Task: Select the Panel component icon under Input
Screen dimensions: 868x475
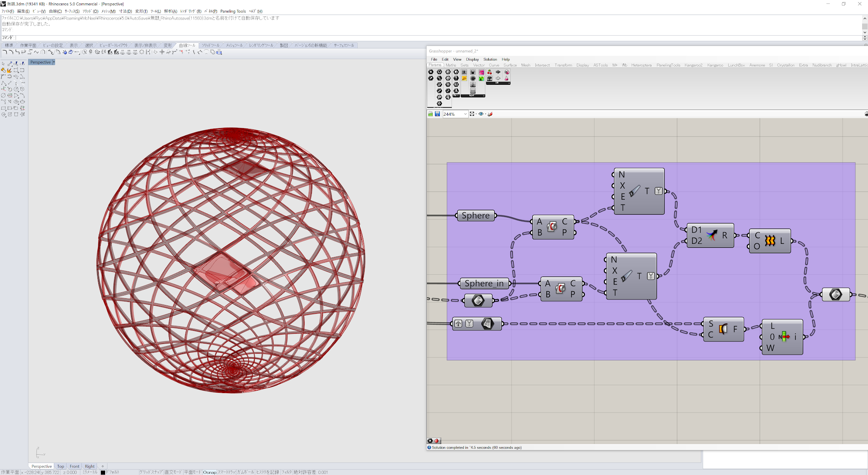Action: [473, 90]
